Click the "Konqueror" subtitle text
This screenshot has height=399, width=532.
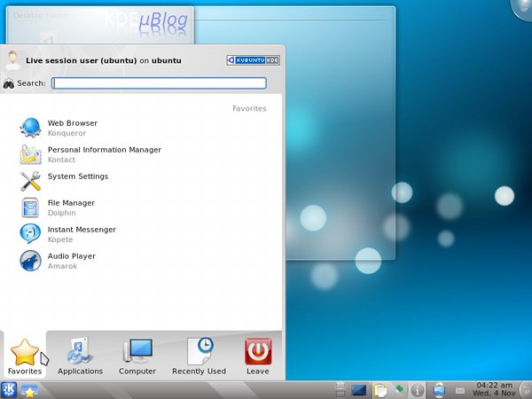click(66, 133)
